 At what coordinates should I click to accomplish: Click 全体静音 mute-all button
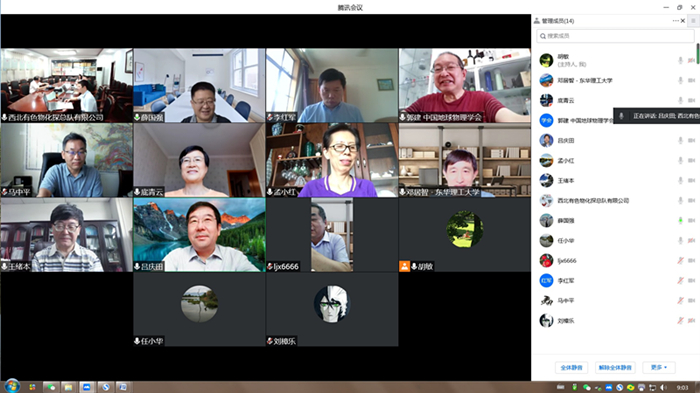[571, 368]
